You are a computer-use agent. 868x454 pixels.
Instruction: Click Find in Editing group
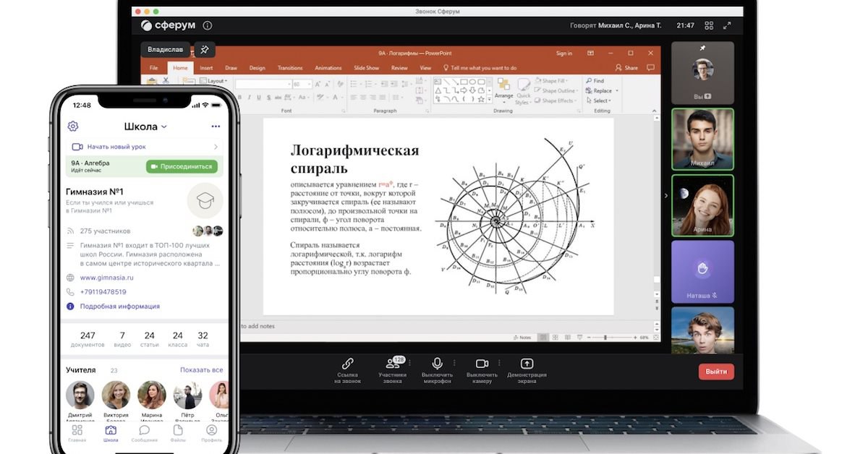tap(595, 81)
